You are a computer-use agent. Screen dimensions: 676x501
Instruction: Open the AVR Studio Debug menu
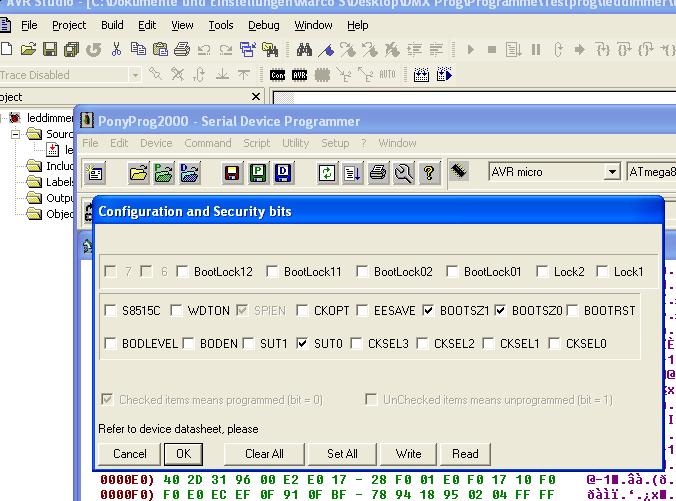[x=264, y=25]
